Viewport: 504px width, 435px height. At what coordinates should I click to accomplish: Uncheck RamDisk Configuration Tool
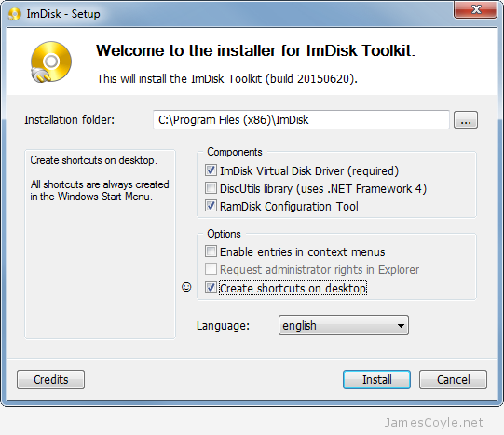tap(211, 205)
